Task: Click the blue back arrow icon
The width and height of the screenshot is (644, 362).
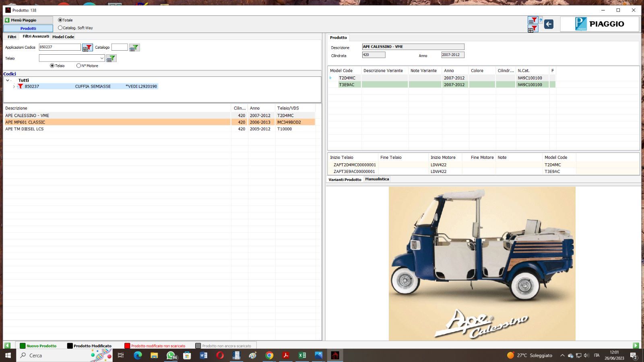Action: point(549,24)
